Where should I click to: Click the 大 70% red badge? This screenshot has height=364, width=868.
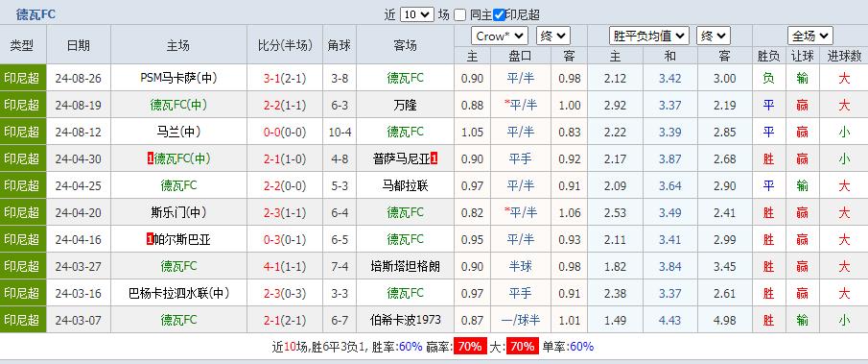click(522, 347)
